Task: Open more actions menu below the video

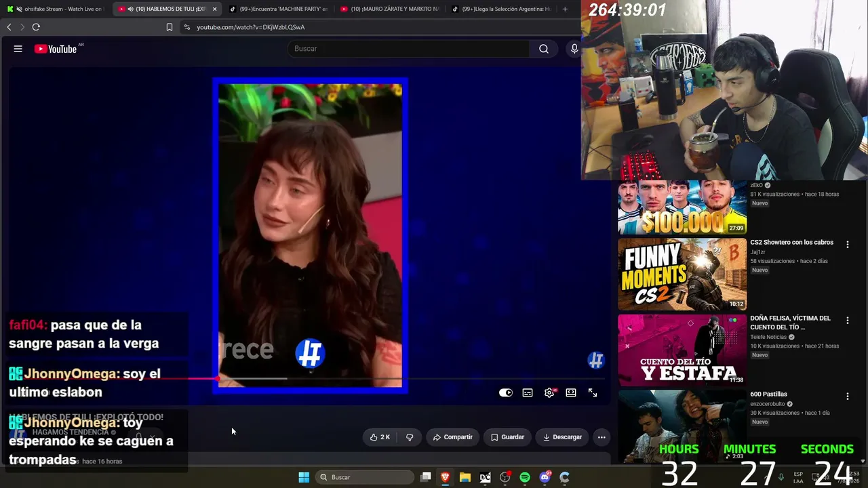Action: click(x=601, y=437)
